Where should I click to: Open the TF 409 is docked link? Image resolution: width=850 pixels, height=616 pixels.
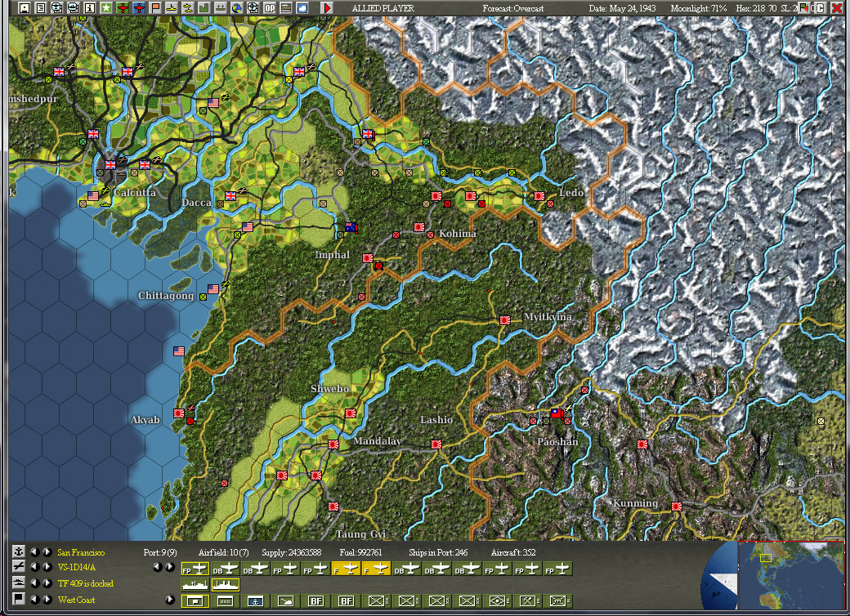[x=86, y=583]
